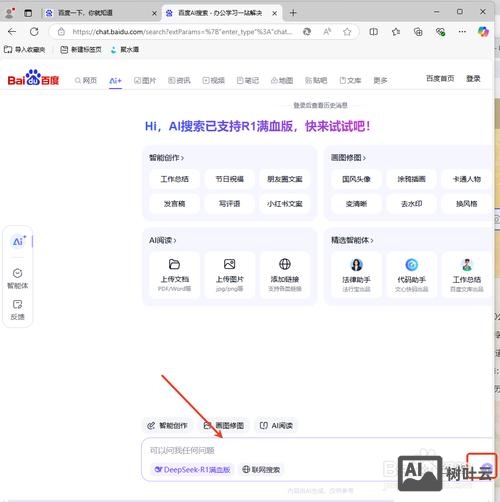Click the 添加链接 globe icon card
500x502 pixels.
coord(285,275)
